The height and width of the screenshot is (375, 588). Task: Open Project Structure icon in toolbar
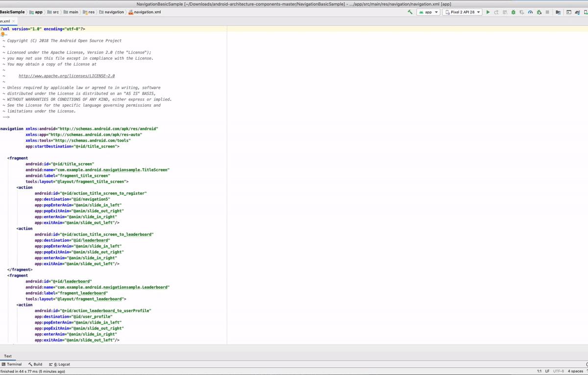(x=558, y=12)
